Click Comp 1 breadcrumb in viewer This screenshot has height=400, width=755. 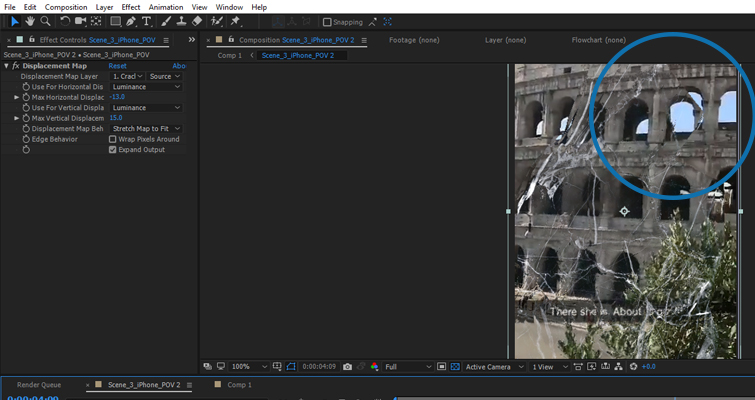229,55
